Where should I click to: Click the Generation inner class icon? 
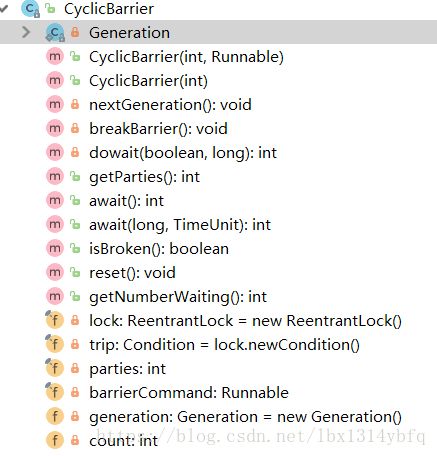[55, 33]
